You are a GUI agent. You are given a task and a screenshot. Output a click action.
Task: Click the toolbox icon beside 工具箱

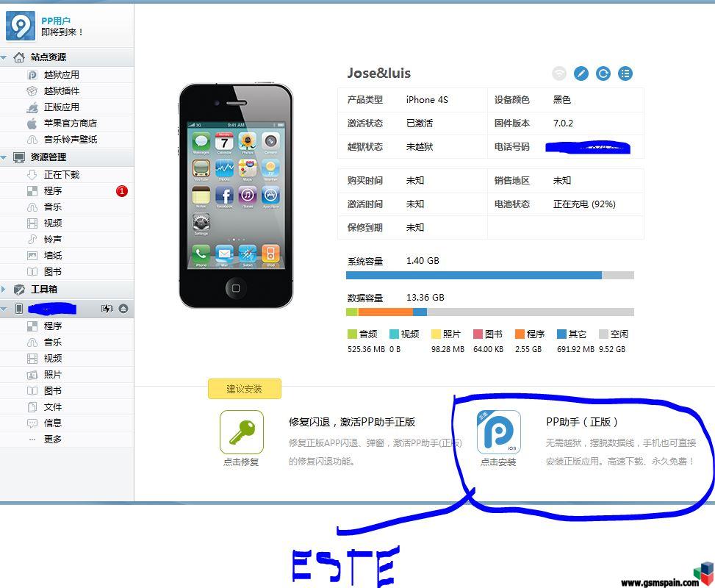pos(19,289)
